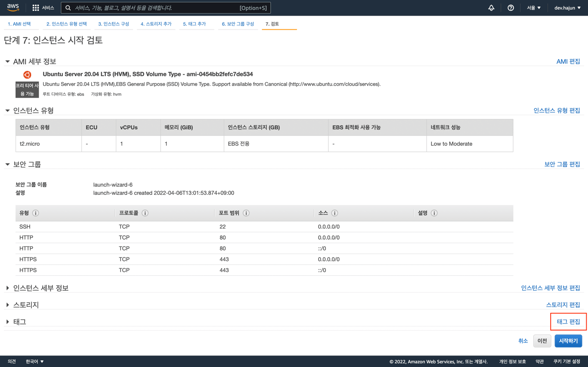Expand the 인스턴스 세부 정보 section
The image size is (588, 367).
tap(7, 288)
